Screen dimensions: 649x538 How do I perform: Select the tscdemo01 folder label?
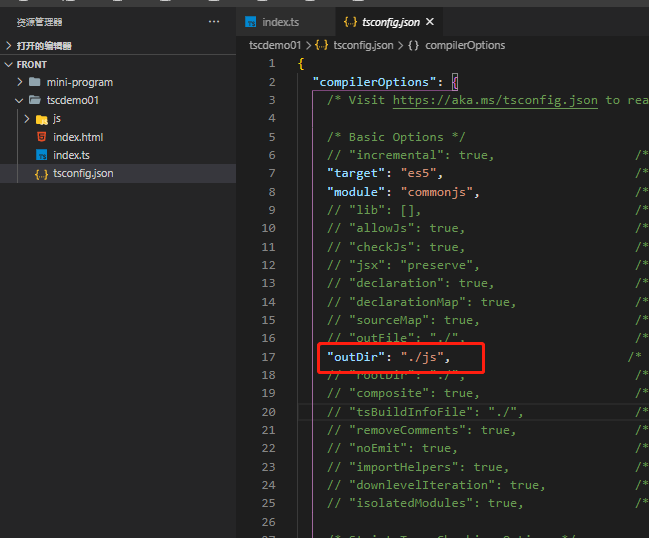pos(72,100)
